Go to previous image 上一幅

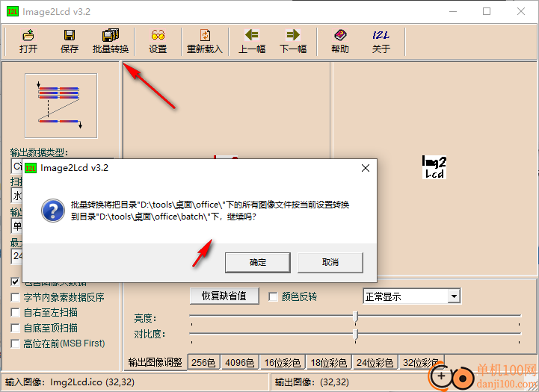pyautogui.click(x=252, y=41)
